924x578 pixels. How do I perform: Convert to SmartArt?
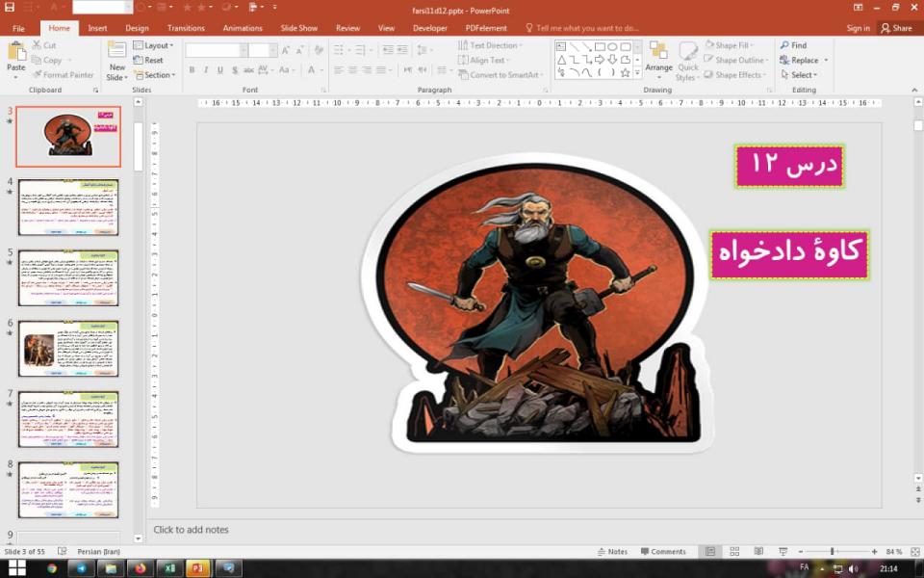(x=500, y=75)
